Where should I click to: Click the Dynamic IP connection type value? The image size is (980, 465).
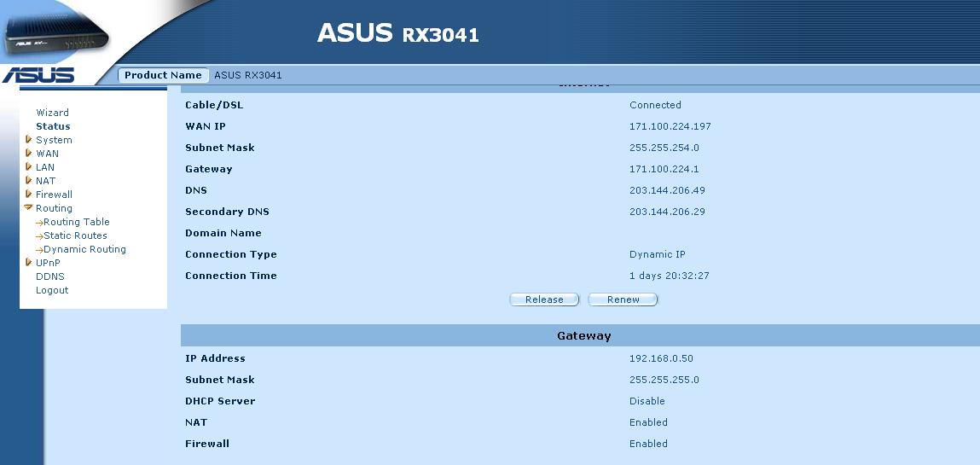click(x=658, y=254)
